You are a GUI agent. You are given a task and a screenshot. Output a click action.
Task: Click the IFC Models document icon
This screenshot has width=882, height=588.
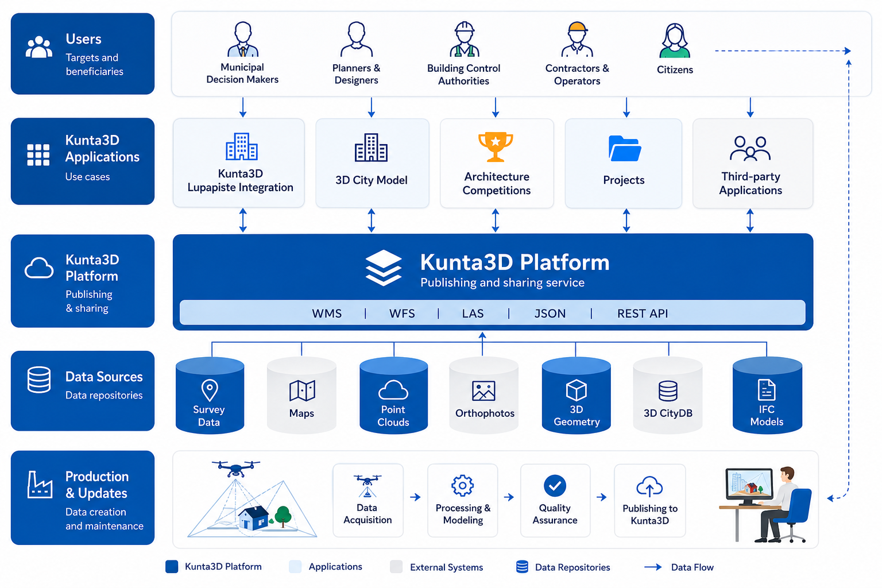[x=767, y=390]
